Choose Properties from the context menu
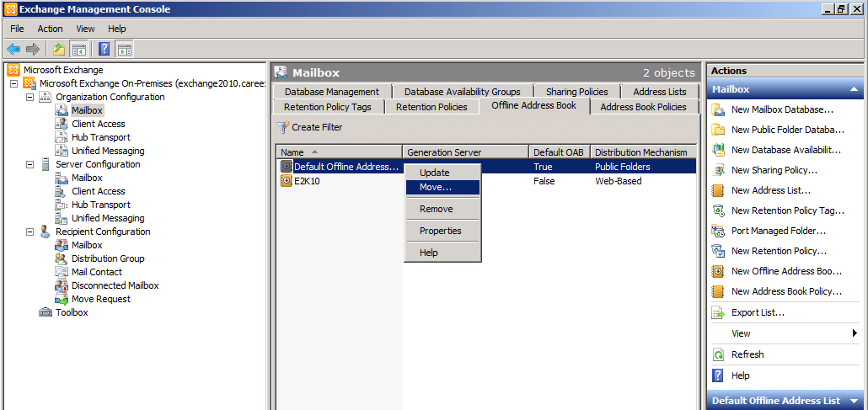Image resolution: width=868 pixels, height=410 pixels. pyautogui.click(x=442, y=231)
